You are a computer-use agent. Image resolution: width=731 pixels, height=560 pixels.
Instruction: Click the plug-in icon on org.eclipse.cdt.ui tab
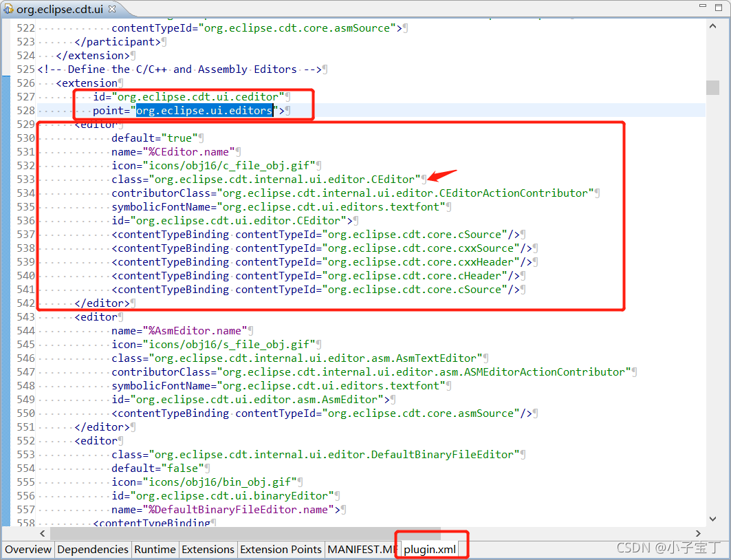point(8,9)
